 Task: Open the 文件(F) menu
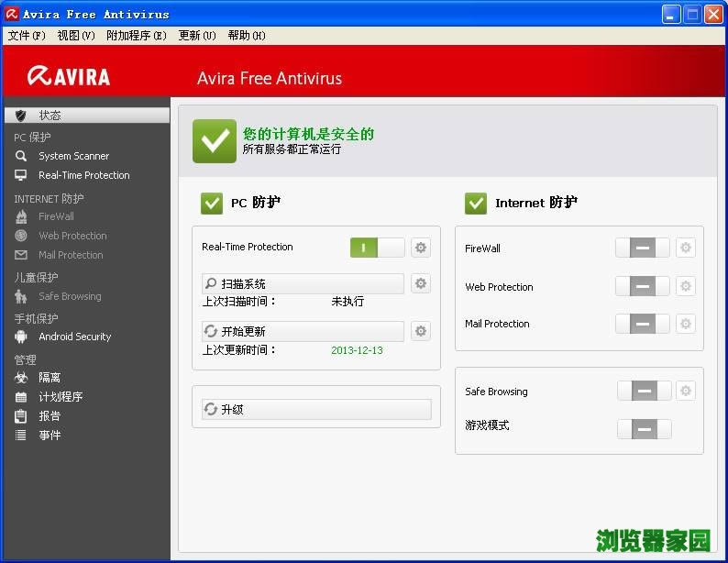pyautogui.click(x=27, y=35)
